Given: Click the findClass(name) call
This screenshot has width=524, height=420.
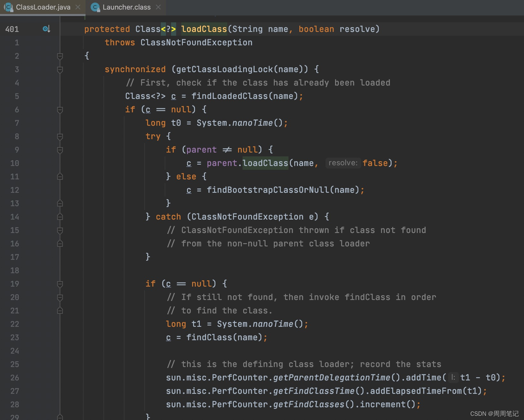Looking at the screenshot, I should 224,337.
